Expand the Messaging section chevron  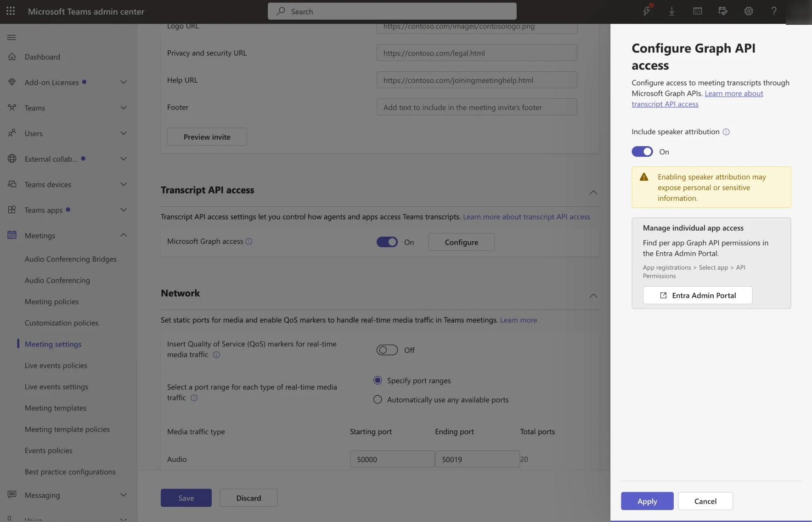point(123,495)
